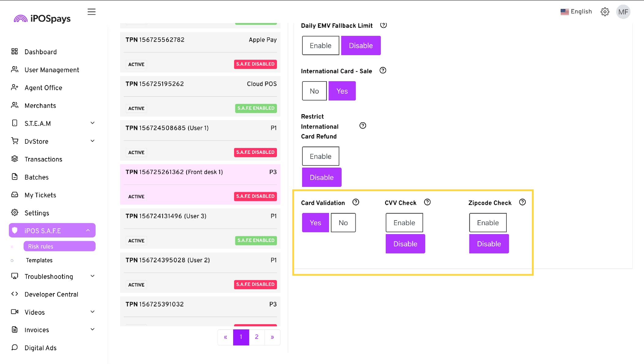The height and width of the screenshot is (364, 644).
Task: Open settings gear icon in header
Action: (604, 12)
